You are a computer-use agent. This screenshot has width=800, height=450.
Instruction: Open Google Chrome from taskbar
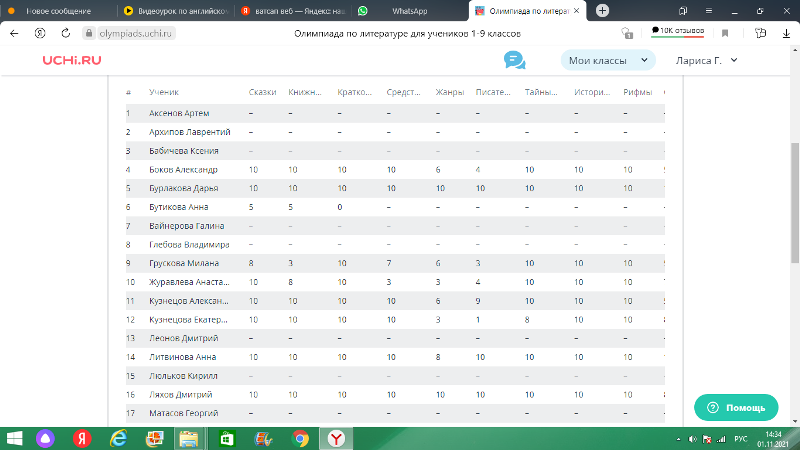pyautogui.click(x=299, y=438)
